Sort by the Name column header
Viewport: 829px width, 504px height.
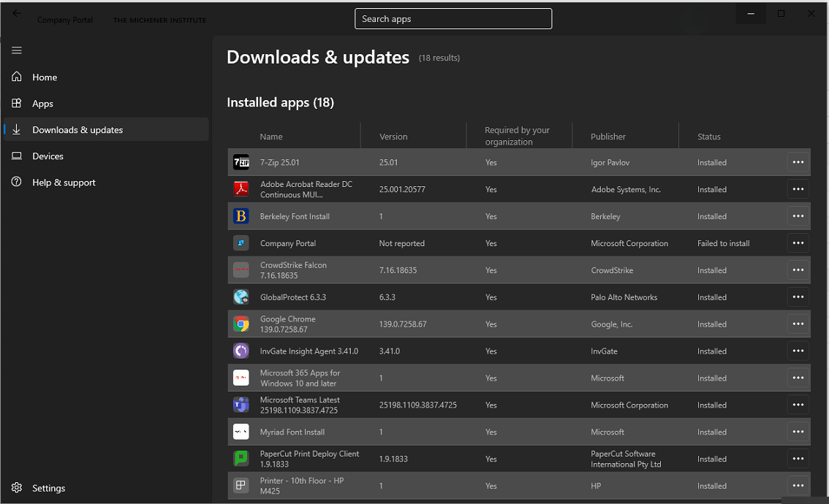tap(271, 137)
